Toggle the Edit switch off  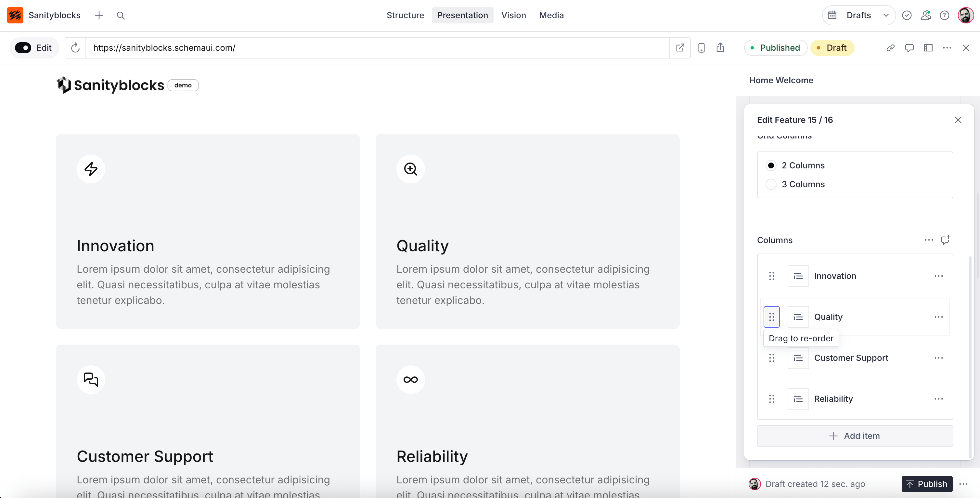[23, 47]
